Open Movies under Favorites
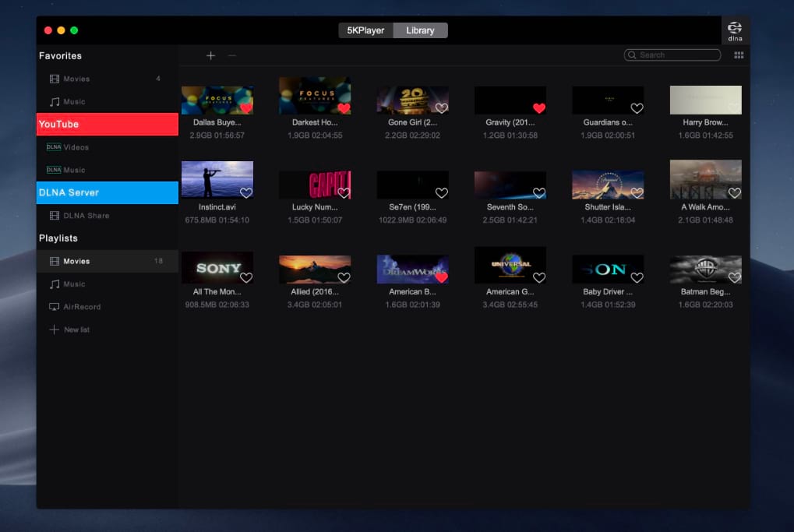Viewport: 794px width, 532px height. [x=108, y=79]
